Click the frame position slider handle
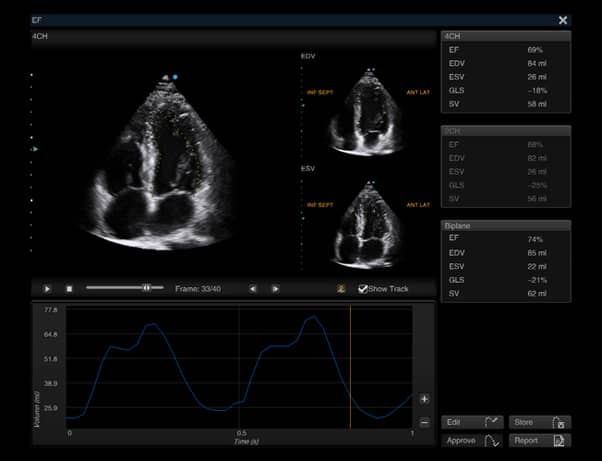Screen dimensions: 602x461 coord(147,288)
